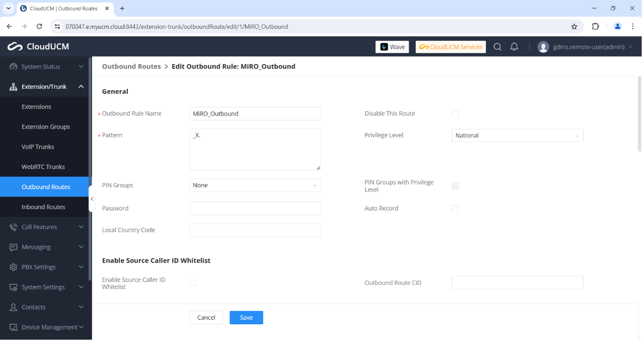Open the notifications bell icon
644x342 pixels.
[514, 47]
